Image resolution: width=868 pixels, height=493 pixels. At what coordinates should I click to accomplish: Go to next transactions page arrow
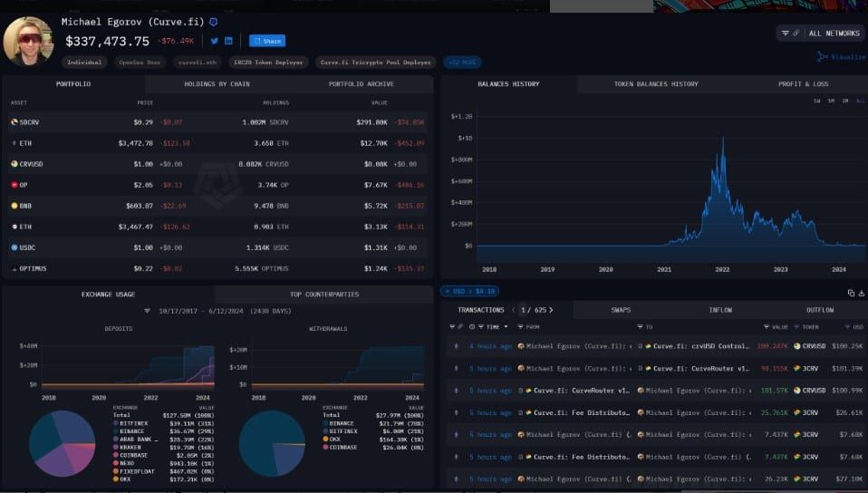pyautogui.click(x=551, y=310)
